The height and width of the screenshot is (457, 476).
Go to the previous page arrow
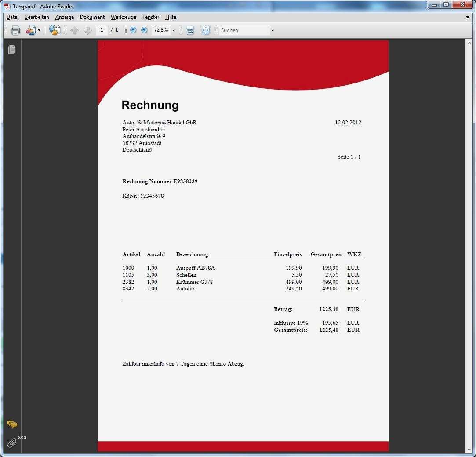(x=74, y=30)
